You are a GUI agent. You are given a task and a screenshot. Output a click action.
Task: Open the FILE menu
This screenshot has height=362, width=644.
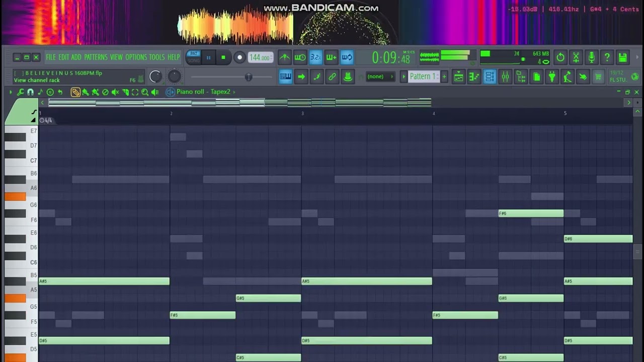coord(51,57)
